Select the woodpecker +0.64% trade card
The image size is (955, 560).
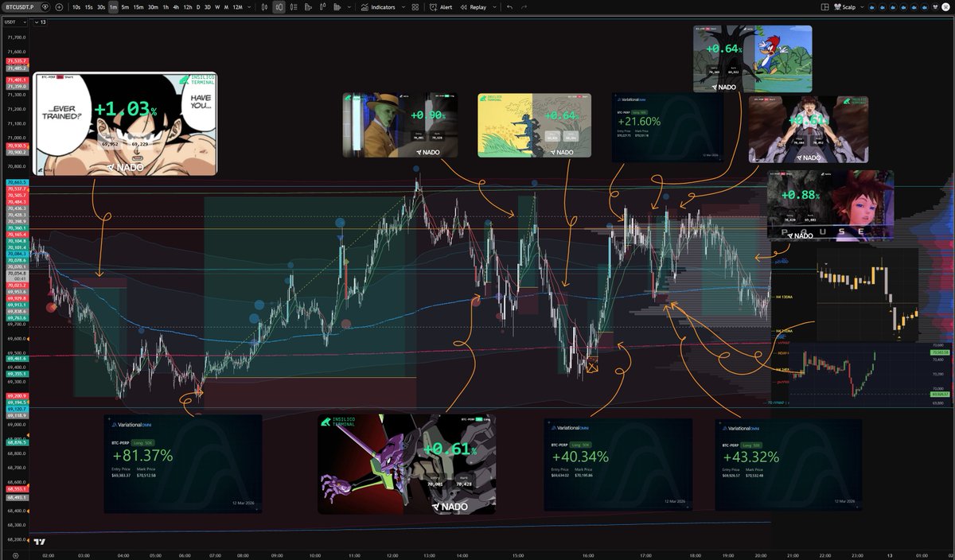point(752,59)
